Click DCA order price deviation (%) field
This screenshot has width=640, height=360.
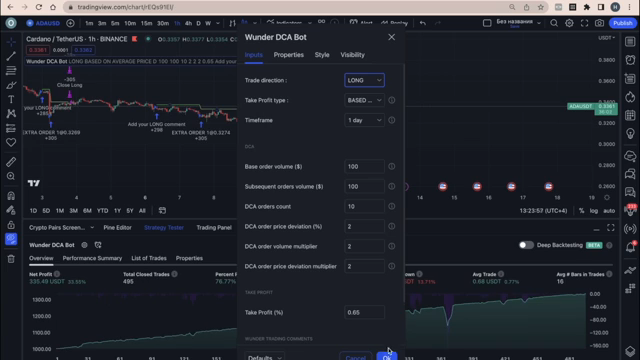tap(364, 227)
